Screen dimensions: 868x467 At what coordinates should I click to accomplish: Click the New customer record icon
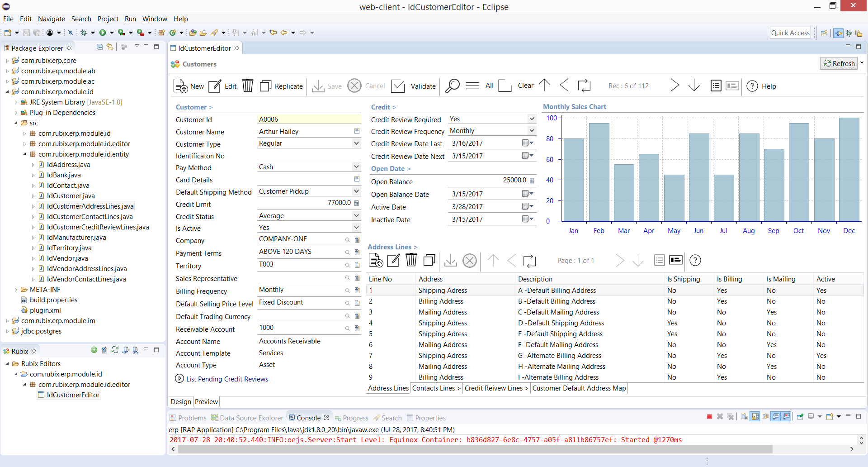[x=181, y=86]
